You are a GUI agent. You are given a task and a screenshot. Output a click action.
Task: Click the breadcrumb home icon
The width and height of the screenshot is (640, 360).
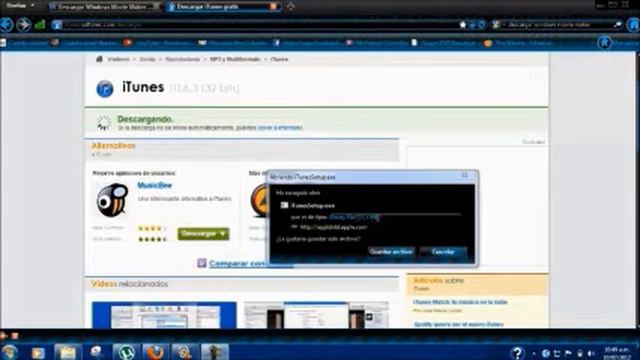pos(99,59)
